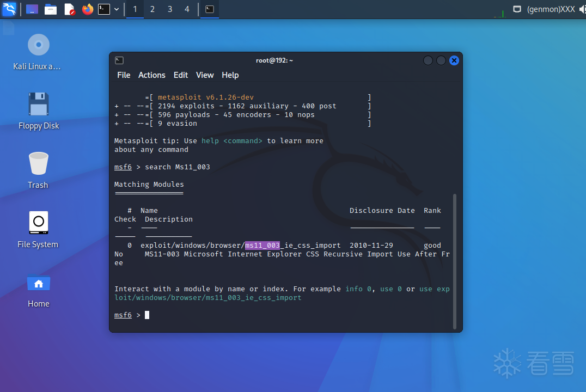This screenshot has height=392, width=586.
Task: Select the Home folder desktop icon
Action: point(39,290)
